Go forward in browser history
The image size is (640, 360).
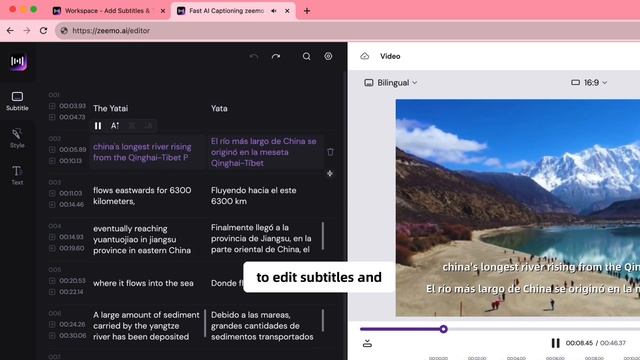pyautogui.click(x=27, y=31)
